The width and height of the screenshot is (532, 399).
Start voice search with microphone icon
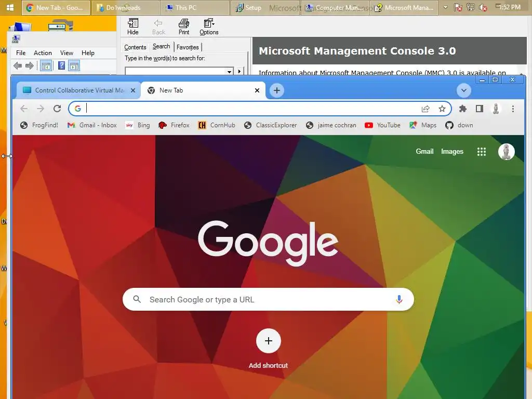click(400, 299)
